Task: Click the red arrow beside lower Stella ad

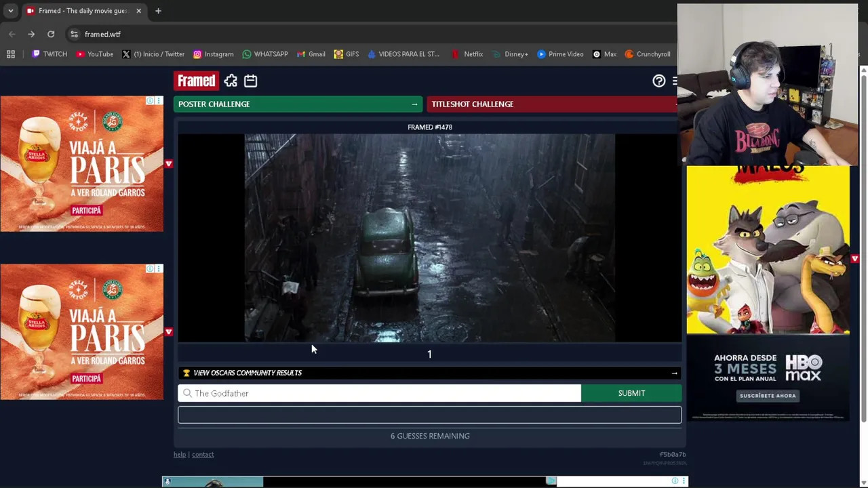Action: [169, 332]
